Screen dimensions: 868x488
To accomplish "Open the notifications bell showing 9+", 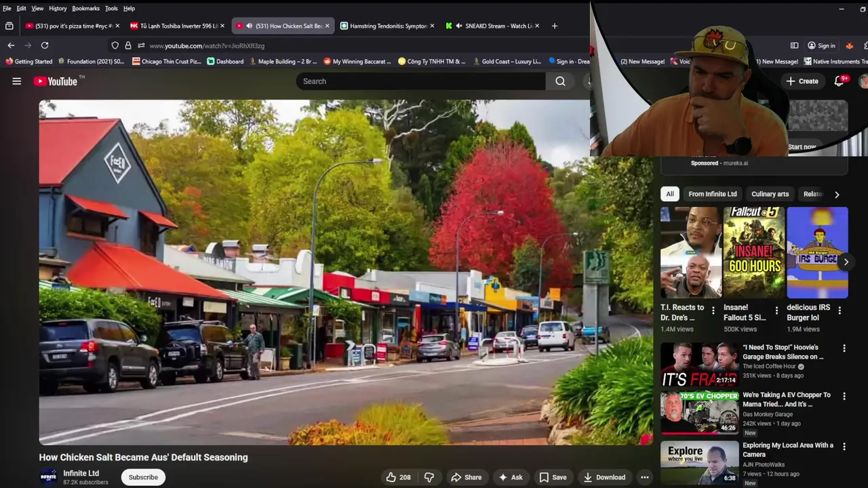I will click(x=840, y=81).
